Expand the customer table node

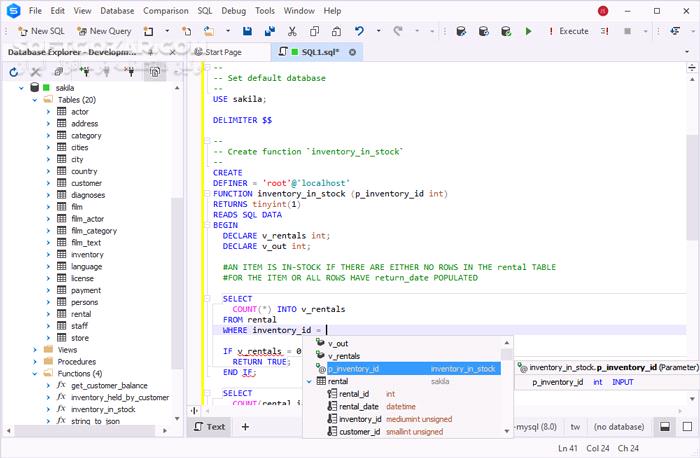48,183
